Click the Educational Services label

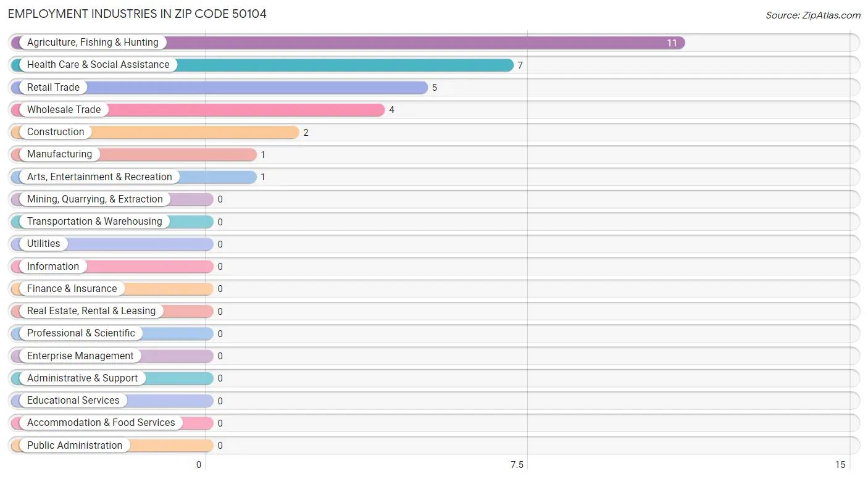[73, 401]
